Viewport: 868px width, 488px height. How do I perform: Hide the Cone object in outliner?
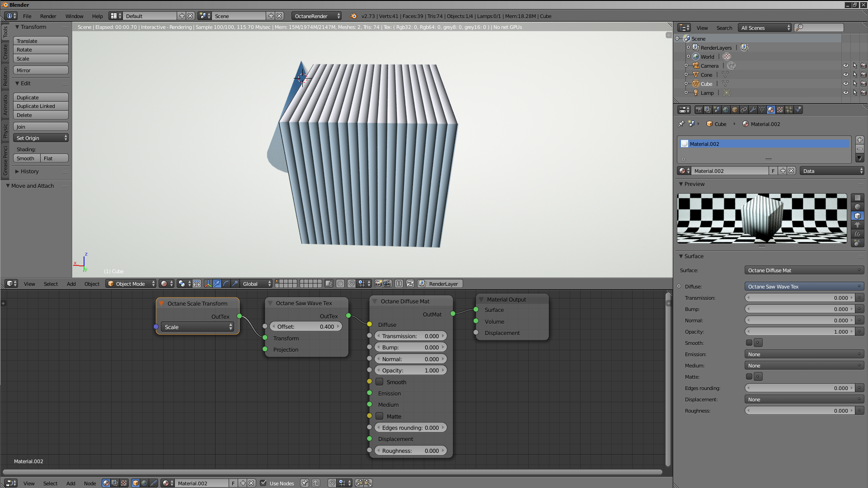[x=845, y=74]
